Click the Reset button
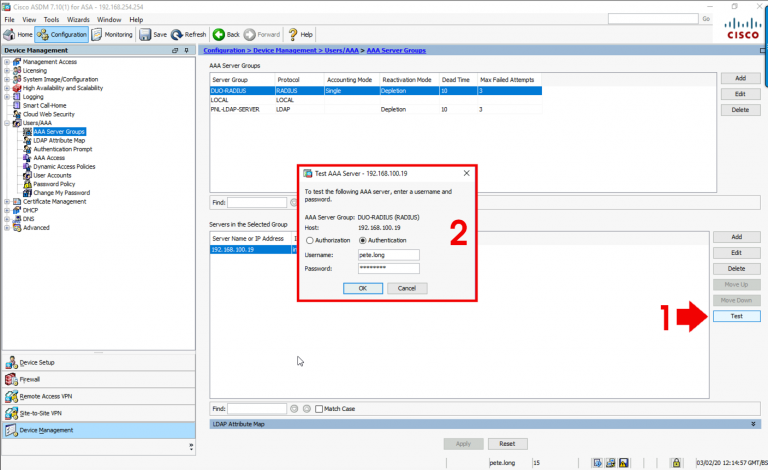 click(x=507, y=444)
